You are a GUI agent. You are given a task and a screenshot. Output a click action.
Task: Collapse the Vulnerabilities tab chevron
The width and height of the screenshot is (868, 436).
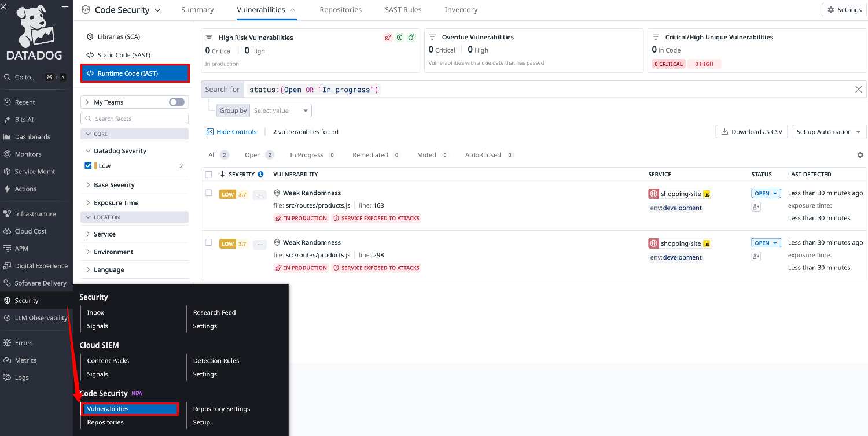[x=292, y=10]
